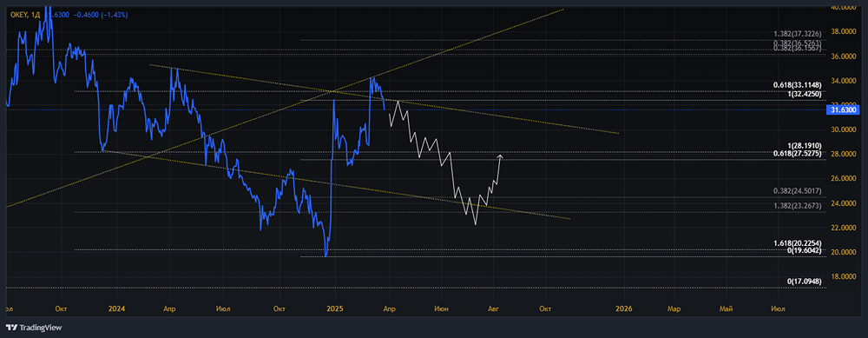Click the -0.4600 (-1.43%) change value
The image size is (868, 338).
click(102, 15)
